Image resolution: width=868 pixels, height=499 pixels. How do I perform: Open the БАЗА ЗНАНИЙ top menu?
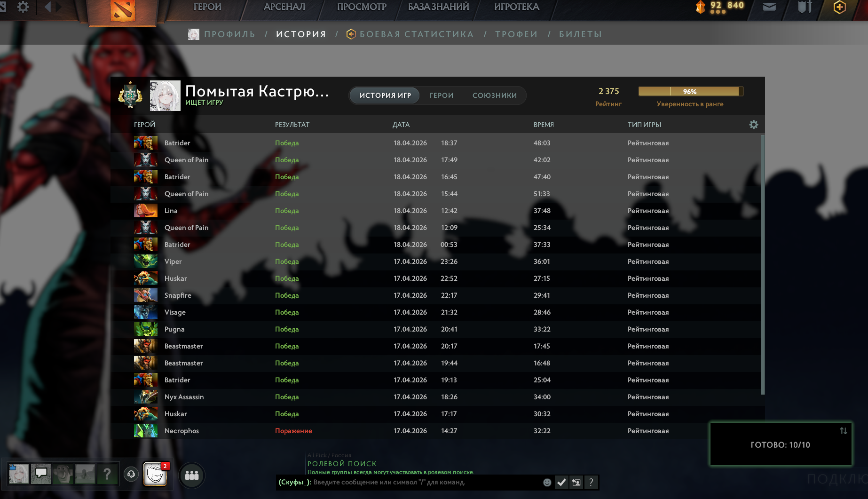click(438, 7)
